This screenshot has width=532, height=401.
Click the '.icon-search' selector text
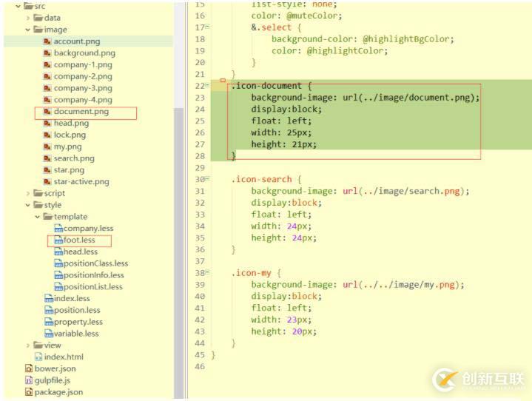click(x=262, y=180)
